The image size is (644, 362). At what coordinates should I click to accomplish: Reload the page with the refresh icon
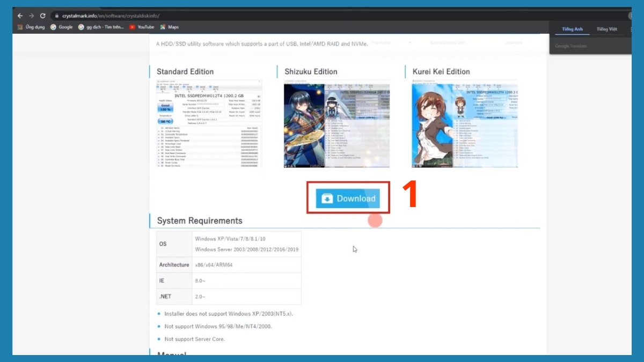(43, 16)
